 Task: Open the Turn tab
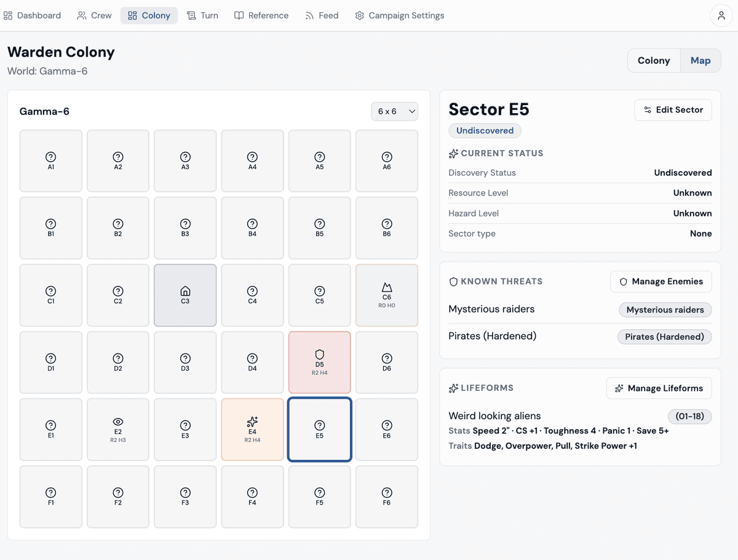tap(202, 15)
